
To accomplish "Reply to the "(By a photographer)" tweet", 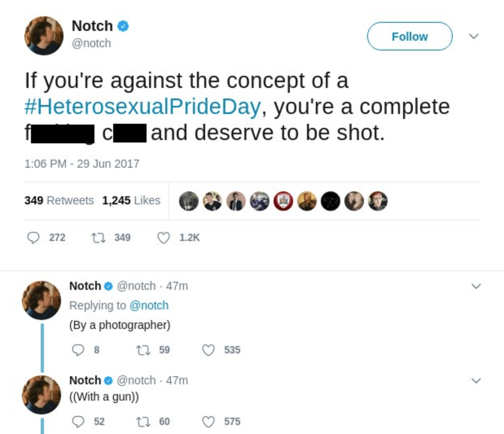I will [x=78, y=350].
